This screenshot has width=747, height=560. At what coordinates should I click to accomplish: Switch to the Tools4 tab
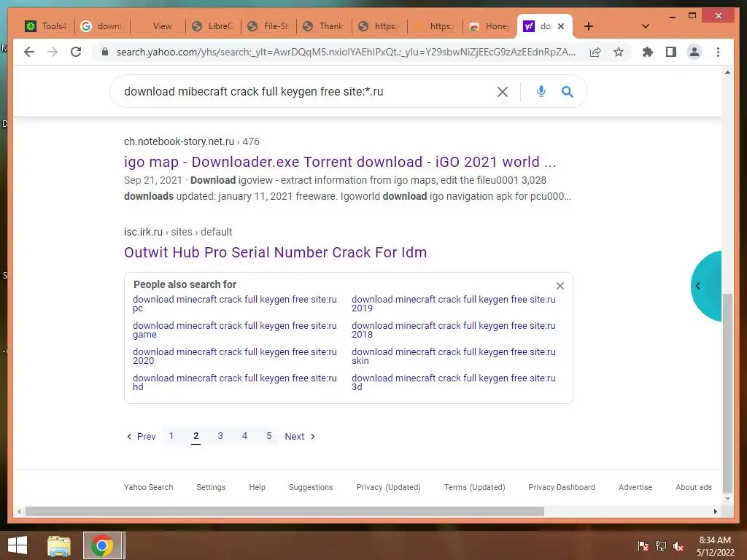[46, 26]
